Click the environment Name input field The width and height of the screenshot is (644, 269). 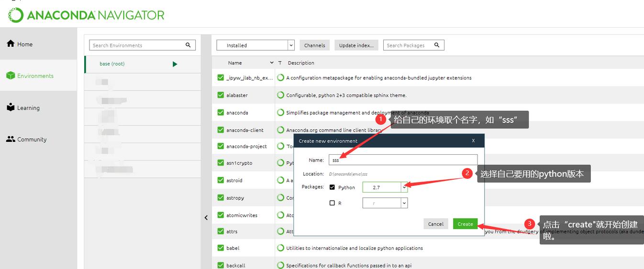point(403,160)
